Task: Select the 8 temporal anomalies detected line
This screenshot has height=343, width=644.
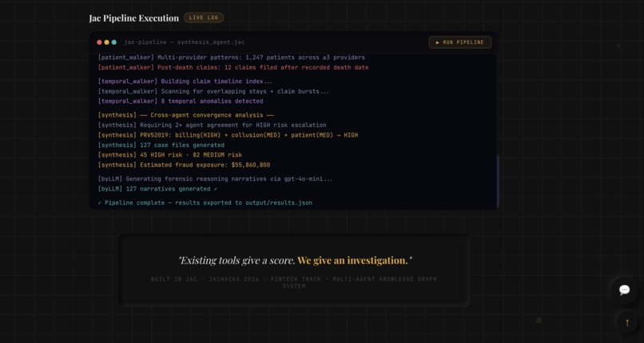Action: tap(181, 101)
